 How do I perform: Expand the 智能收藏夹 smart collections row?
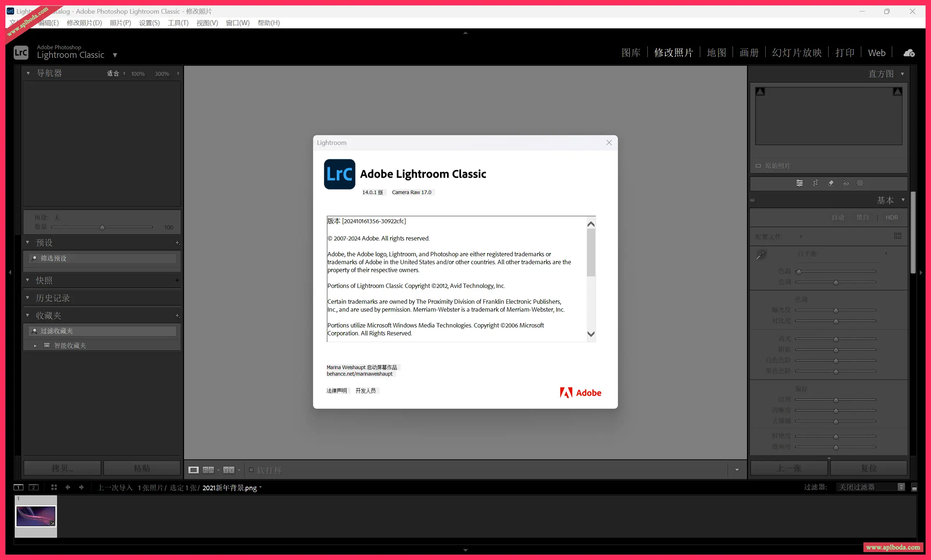click(35, 346)
